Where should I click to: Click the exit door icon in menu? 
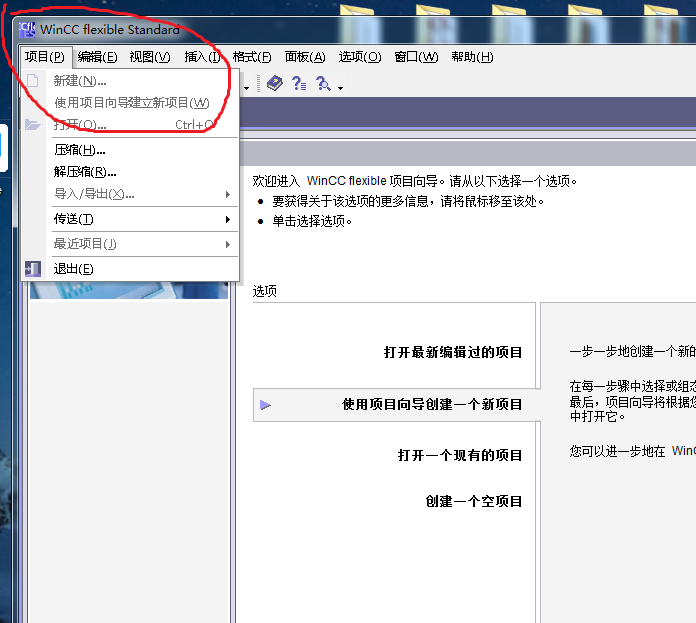click(33, 269)
